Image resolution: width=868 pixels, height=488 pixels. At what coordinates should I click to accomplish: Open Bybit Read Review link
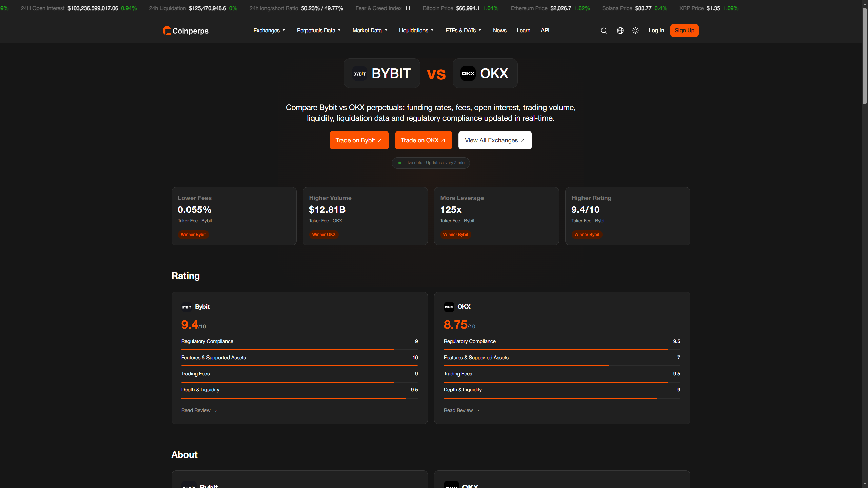pos(199,410)
